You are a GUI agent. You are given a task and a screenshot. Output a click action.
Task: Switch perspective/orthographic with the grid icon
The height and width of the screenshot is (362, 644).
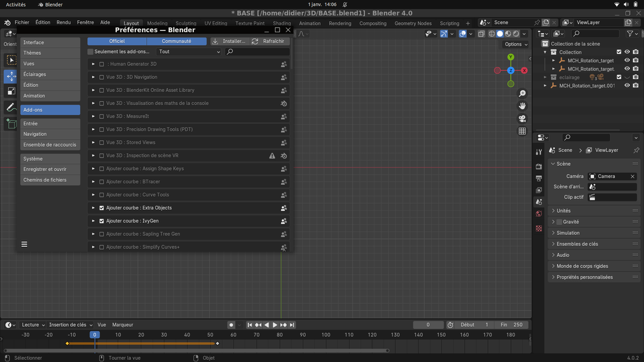point(522,131)
